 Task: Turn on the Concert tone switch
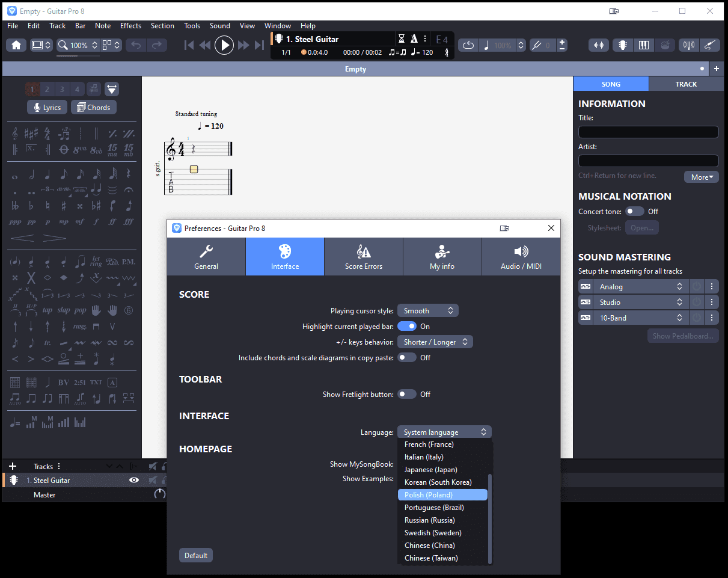(x=635, y=212)
